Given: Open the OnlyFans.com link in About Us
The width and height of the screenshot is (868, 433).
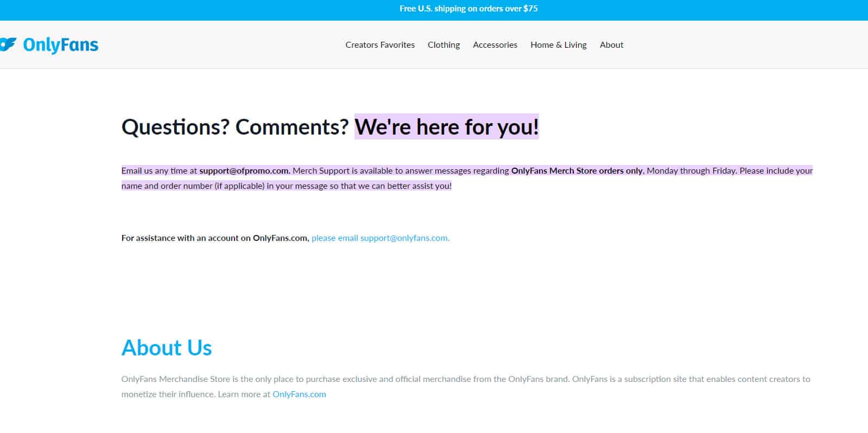Looking at the screenshot, I should pos(299,394).
